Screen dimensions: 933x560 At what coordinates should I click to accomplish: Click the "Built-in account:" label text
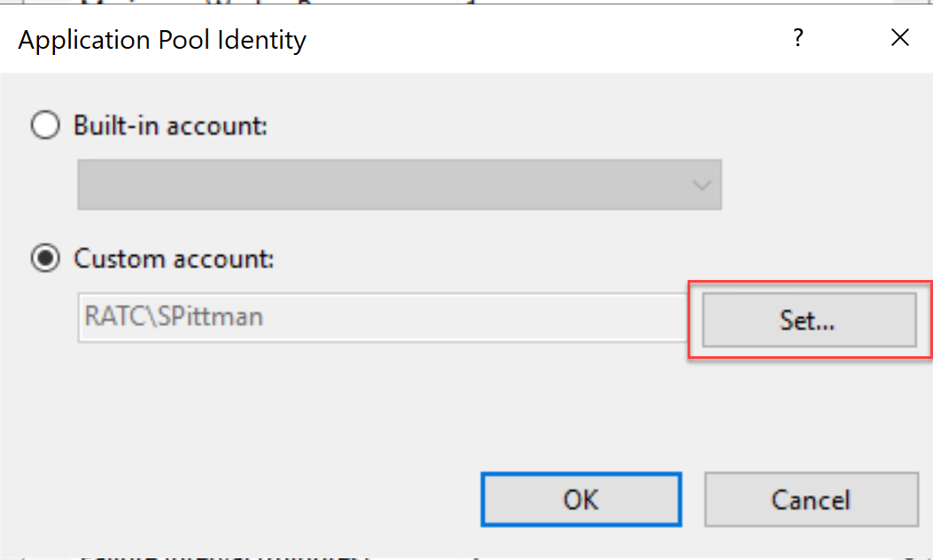[170, 126]
